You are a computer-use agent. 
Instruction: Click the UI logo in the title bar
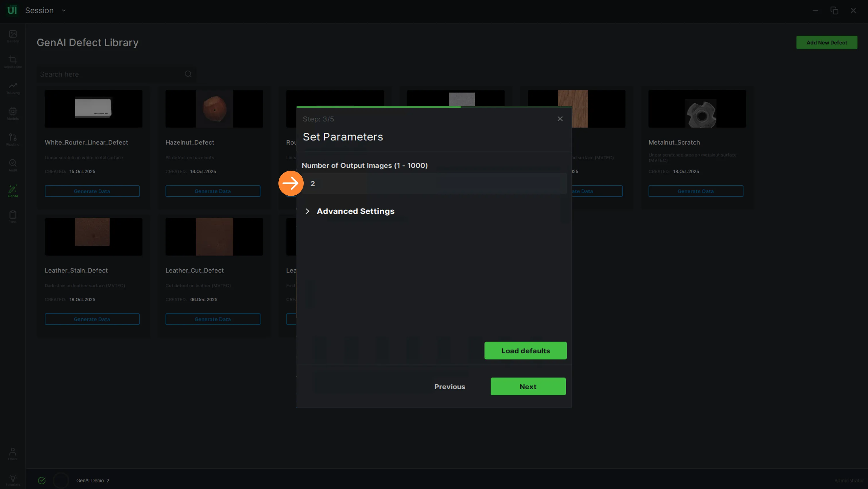[x=12, y=10]
